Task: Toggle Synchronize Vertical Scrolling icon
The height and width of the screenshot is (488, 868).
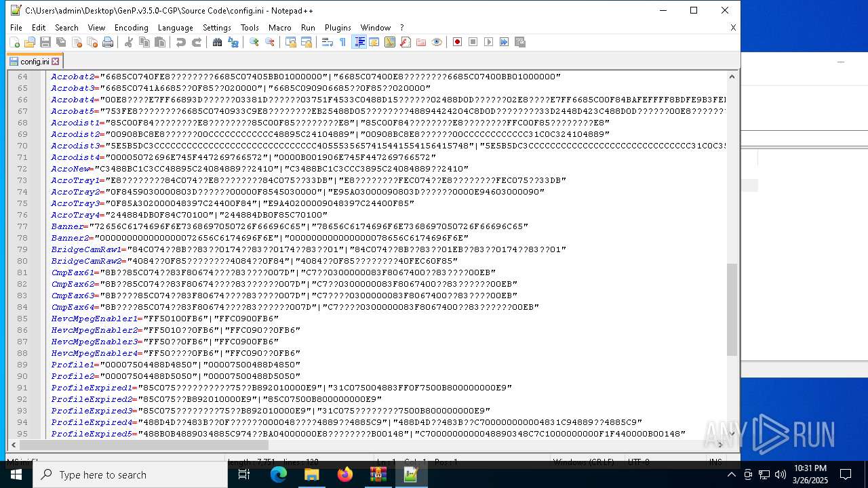Action: click(x=291, y=42)
